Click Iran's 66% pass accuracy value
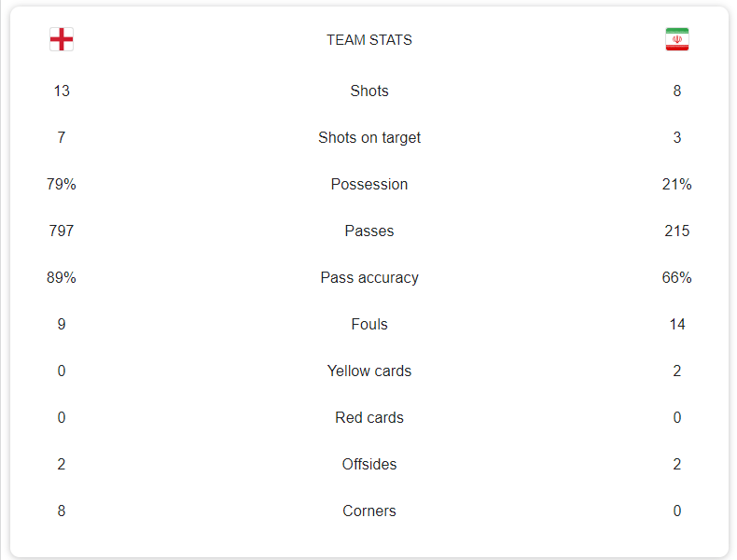Image resolution: width=737 pixels, height=560 pixels. pos(677,277)
